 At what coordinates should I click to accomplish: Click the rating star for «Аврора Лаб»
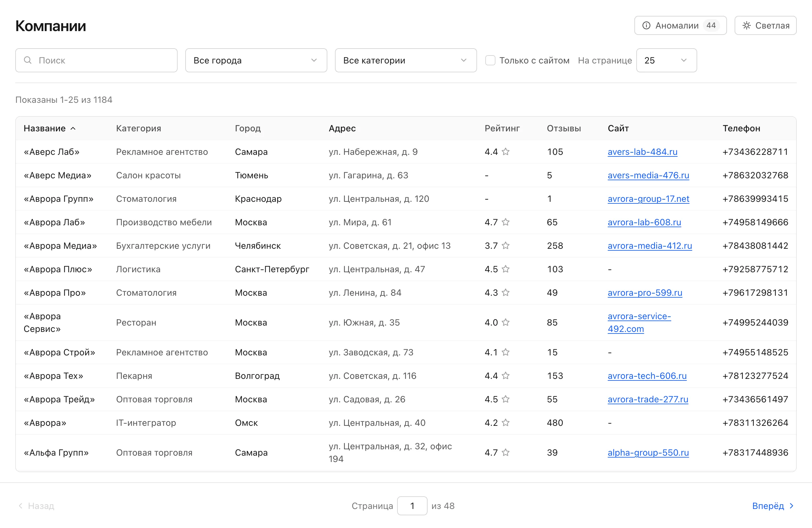[x=506, y=222]
